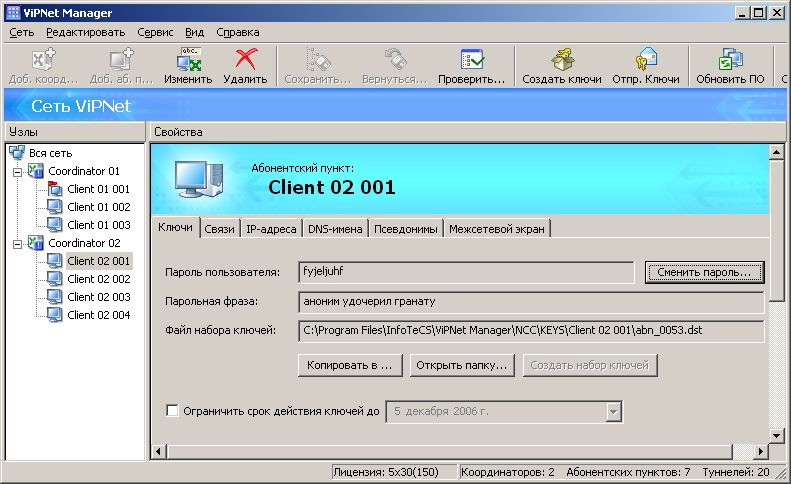Click the Абонентских пунктов: 7 status entry
Image resolution: width=791 pixels, height=484 pixels.
click(x=628, y=472)
